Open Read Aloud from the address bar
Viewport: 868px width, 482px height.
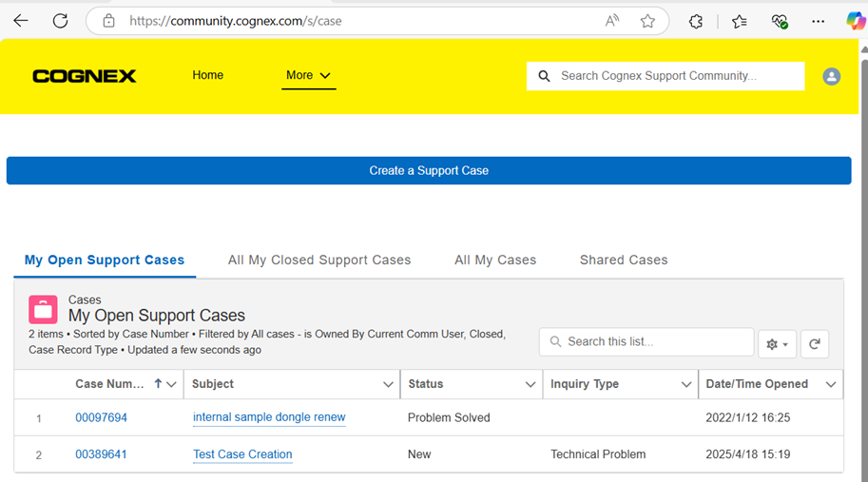point(611,21)
